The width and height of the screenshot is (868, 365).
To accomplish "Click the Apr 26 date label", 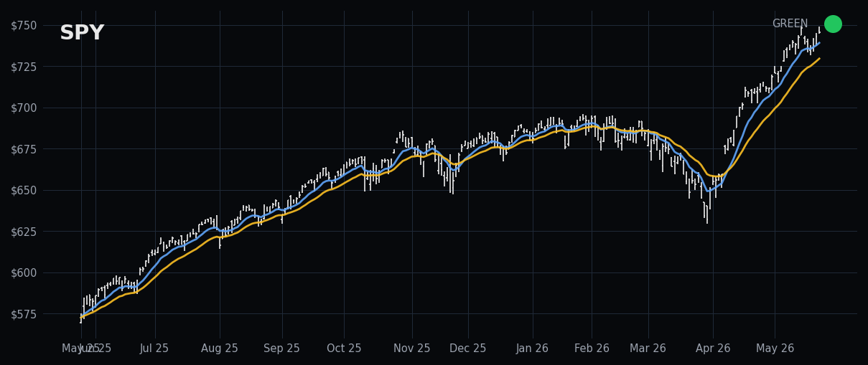I will click(x=713, y=349).
